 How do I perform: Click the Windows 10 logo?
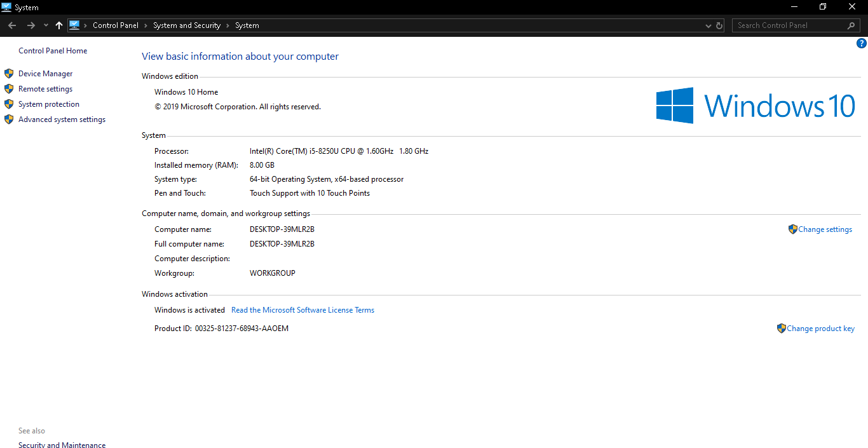click(756, 105)
